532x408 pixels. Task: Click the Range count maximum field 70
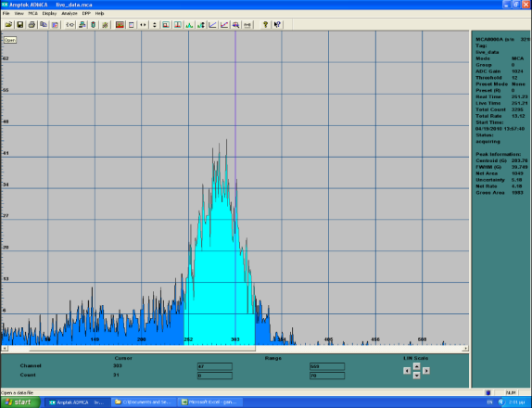click(x=327, y=376)
